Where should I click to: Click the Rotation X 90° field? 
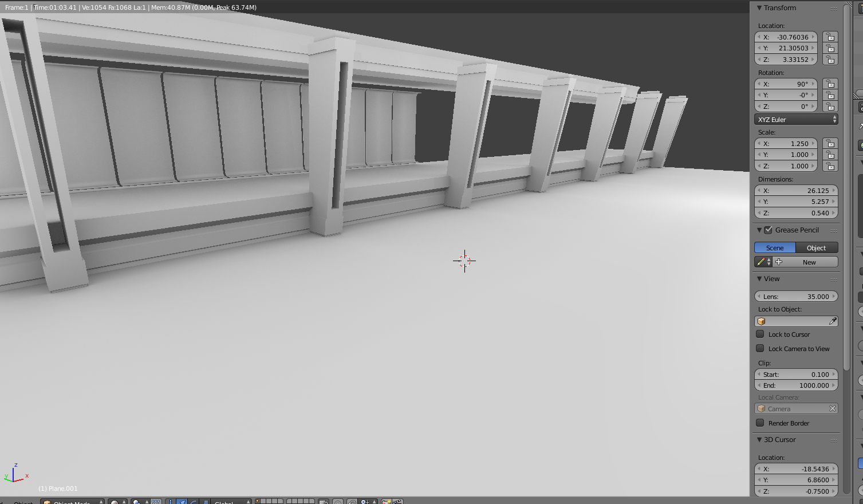click(786, 84)
